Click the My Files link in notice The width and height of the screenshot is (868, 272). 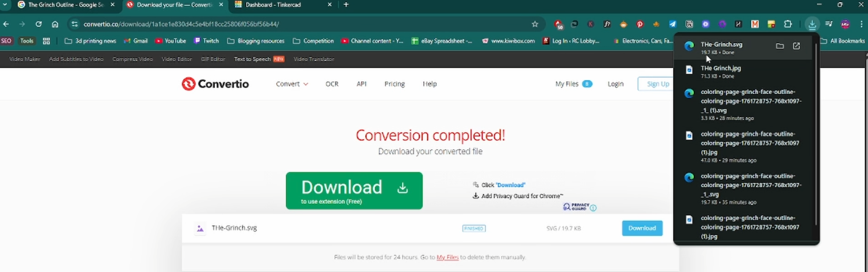[x=447, y=257]
